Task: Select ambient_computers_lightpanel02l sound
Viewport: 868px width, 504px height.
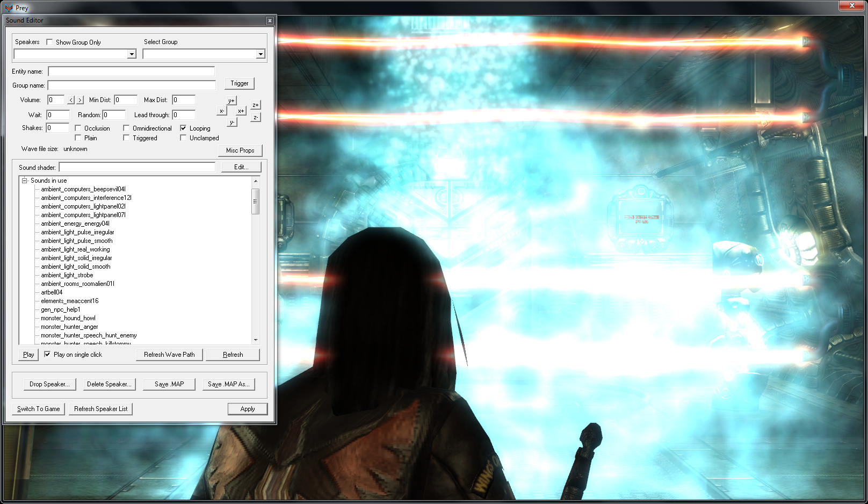Action: 83,206
